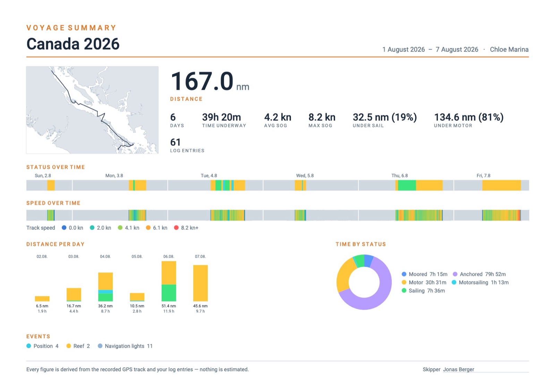The image size is (555, 392).
Task: Click the orange 6.1 kn legend dot
Action: tap(148, 228)
